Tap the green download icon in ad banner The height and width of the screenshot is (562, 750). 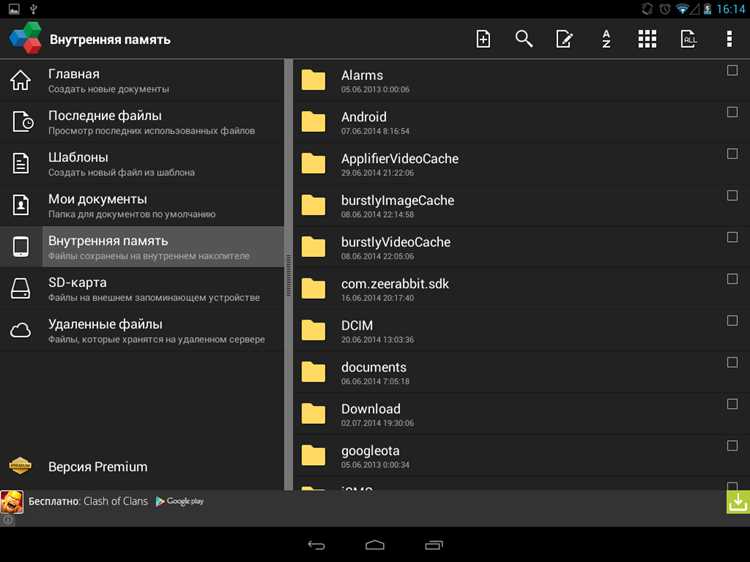738,502
